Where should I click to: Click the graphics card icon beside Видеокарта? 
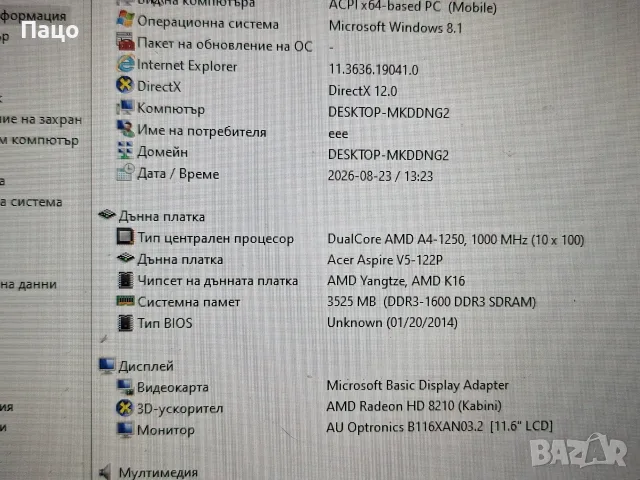[x=125, y=387]
